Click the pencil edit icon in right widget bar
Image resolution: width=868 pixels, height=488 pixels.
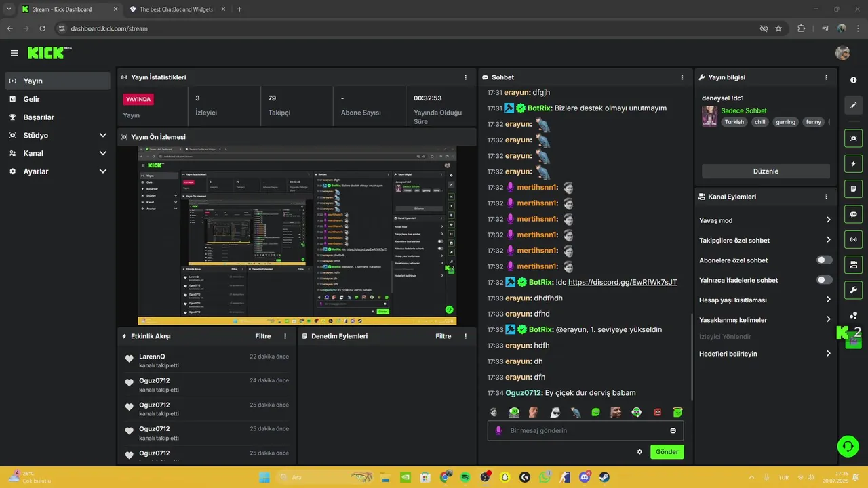[853, 105]
